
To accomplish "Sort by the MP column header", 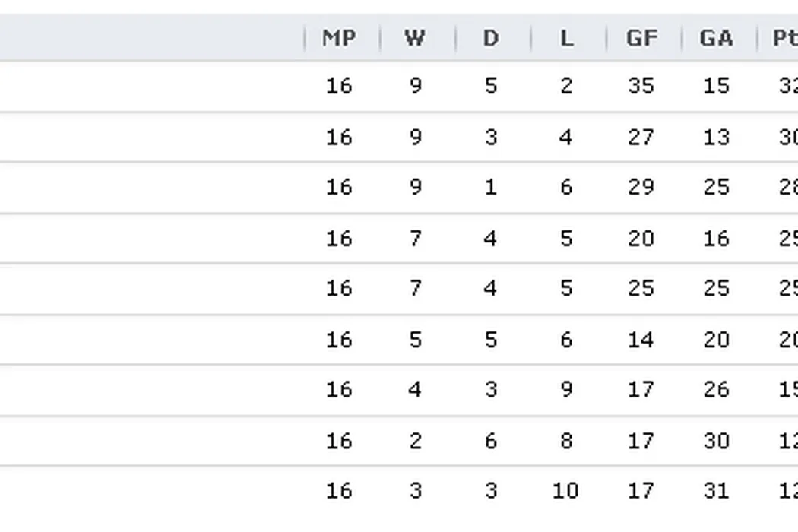I will (339, 38).
